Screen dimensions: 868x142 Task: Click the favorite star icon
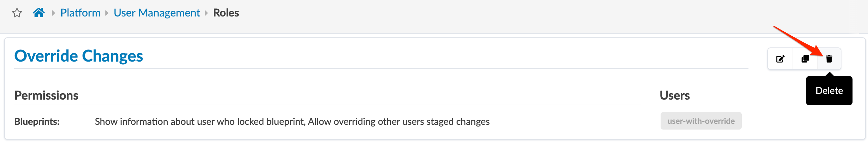[x=17, y=13]
